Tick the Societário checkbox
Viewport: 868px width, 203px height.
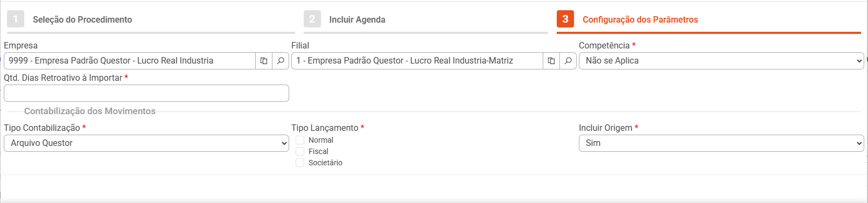pyautogui.click(x=300, y=163)
